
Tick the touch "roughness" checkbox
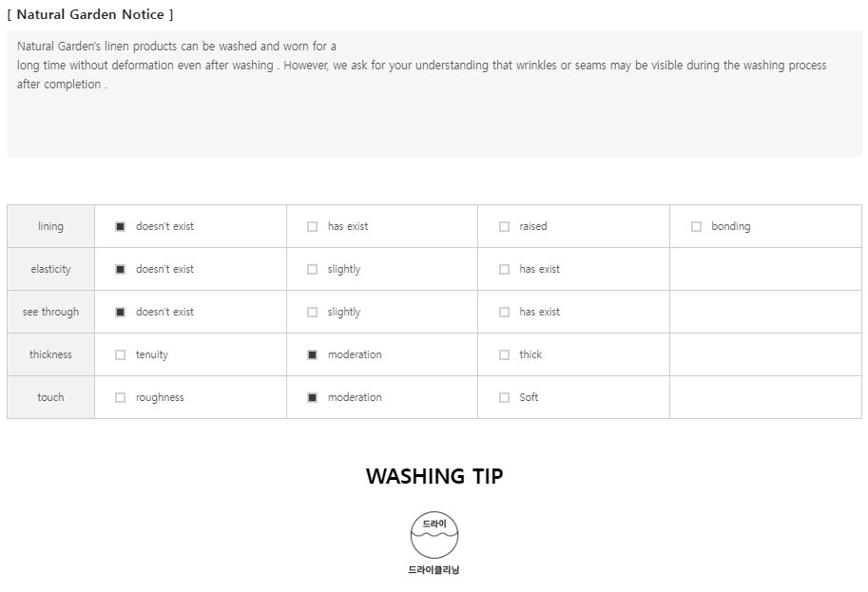tap(120, 398)
